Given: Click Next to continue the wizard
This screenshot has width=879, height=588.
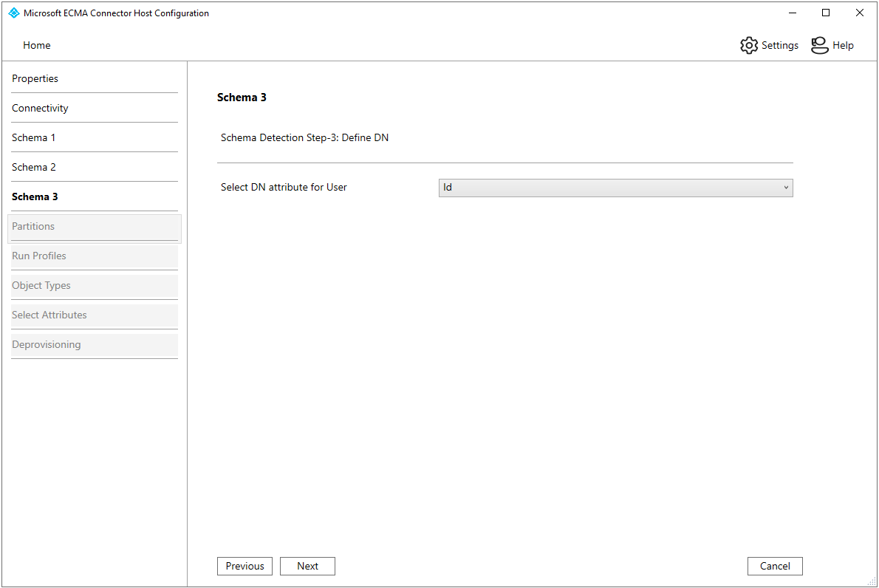Looking at the screenshot, I should pos(307,566).
